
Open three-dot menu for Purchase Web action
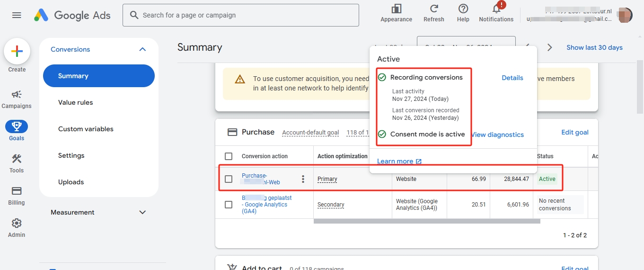[303, 179]
